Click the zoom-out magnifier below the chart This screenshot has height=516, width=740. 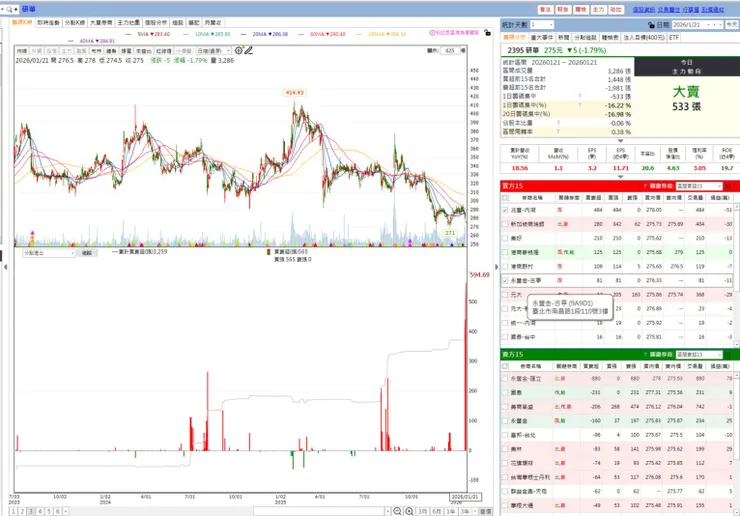point(397,511)
